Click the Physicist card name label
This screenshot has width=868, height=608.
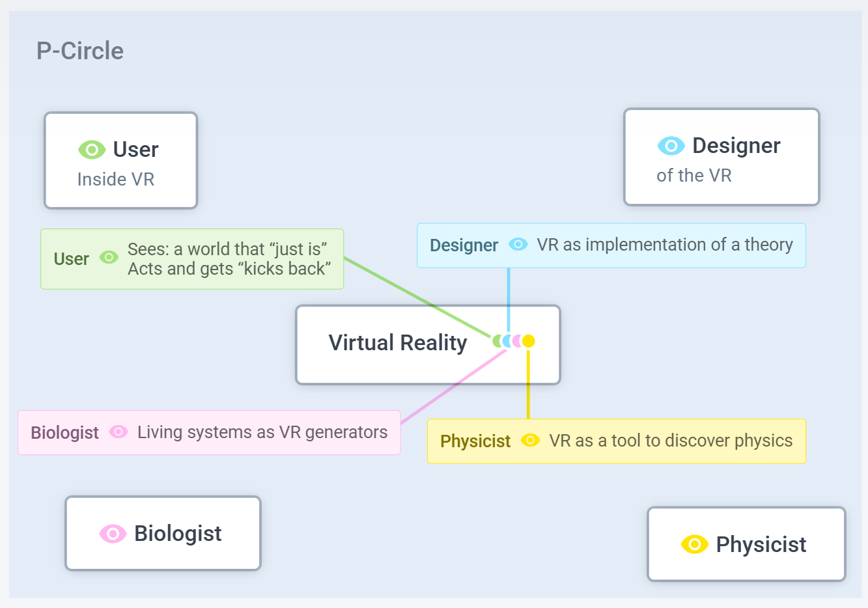click(x=761, y=544)
